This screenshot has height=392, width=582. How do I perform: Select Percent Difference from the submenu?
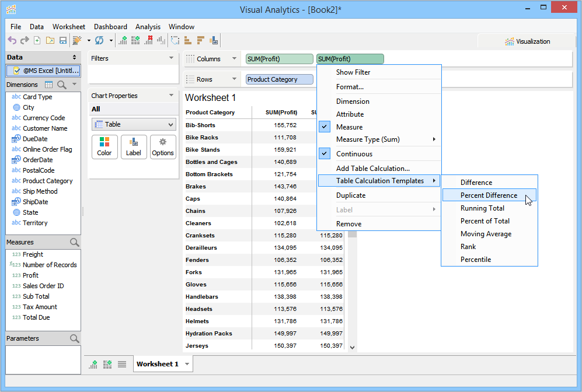489,195
